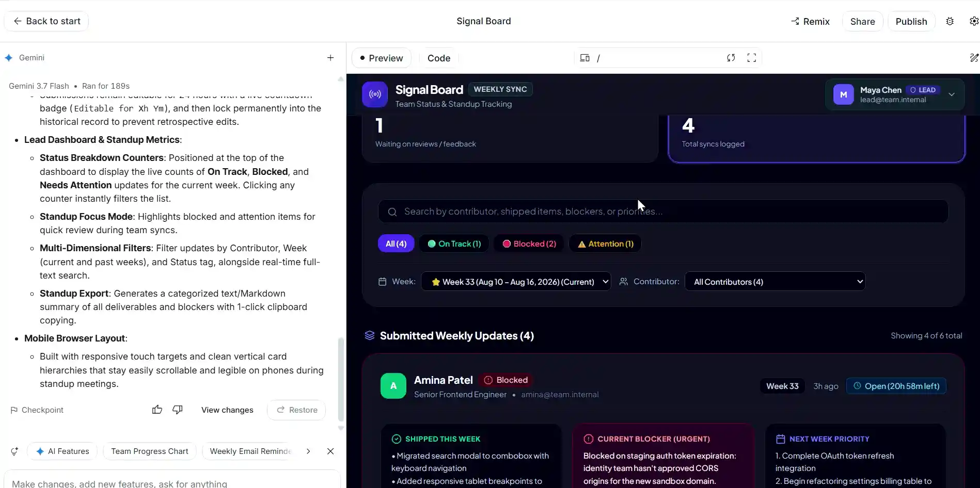Viewport: 980px width, 488px height.
Task: Dismiss the suggestions with X
Action: point(330,451)
